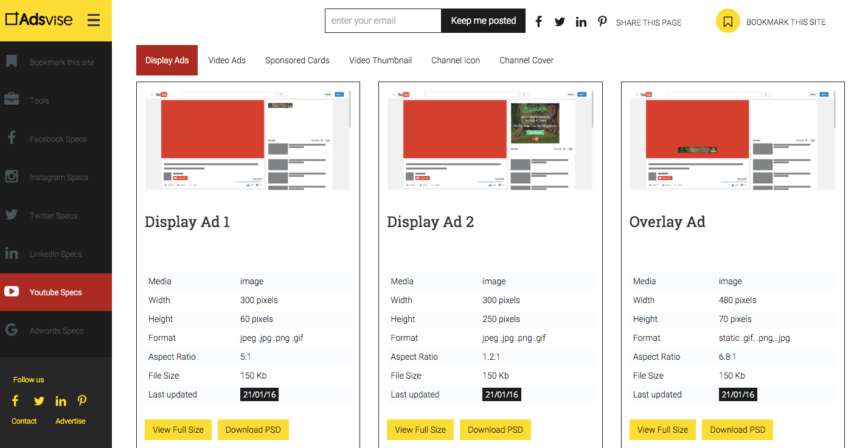
Task: Follow us on LinkedIn footer icon
Action: [61, 401]
